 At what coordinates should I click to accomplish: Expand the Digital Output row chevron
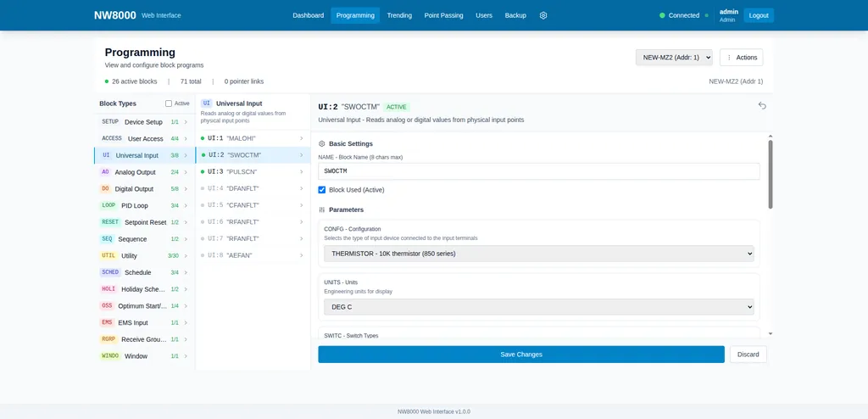coord(186,189)
